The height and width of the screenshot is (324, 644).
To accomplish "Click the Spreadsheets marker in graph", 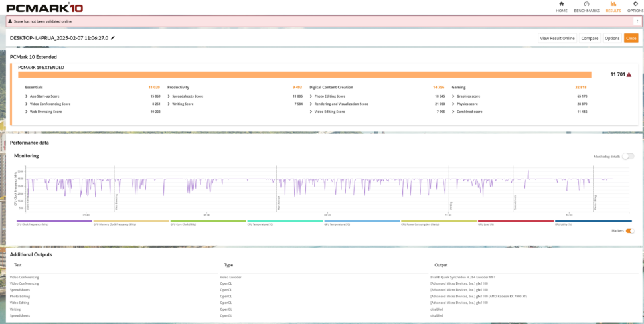I will 515,203.
